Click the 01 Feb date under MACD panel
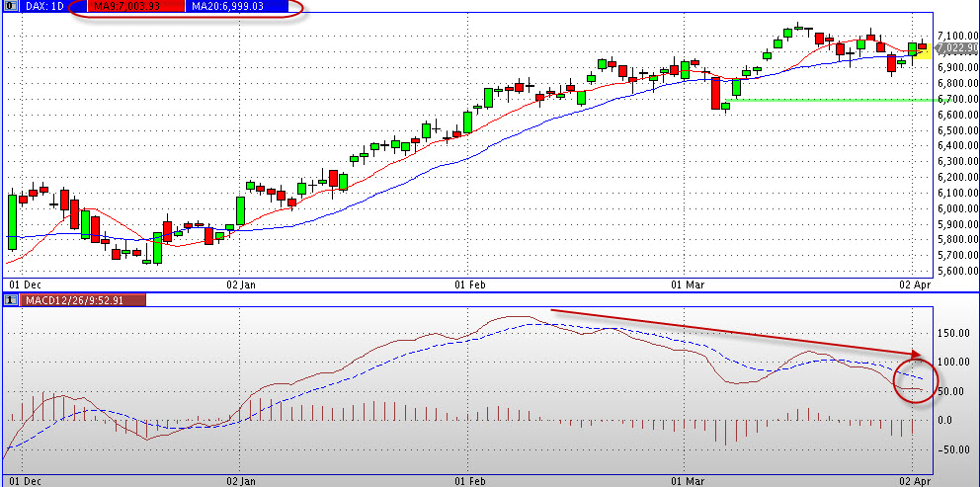 pyautogui.click(x=468, y=481)
